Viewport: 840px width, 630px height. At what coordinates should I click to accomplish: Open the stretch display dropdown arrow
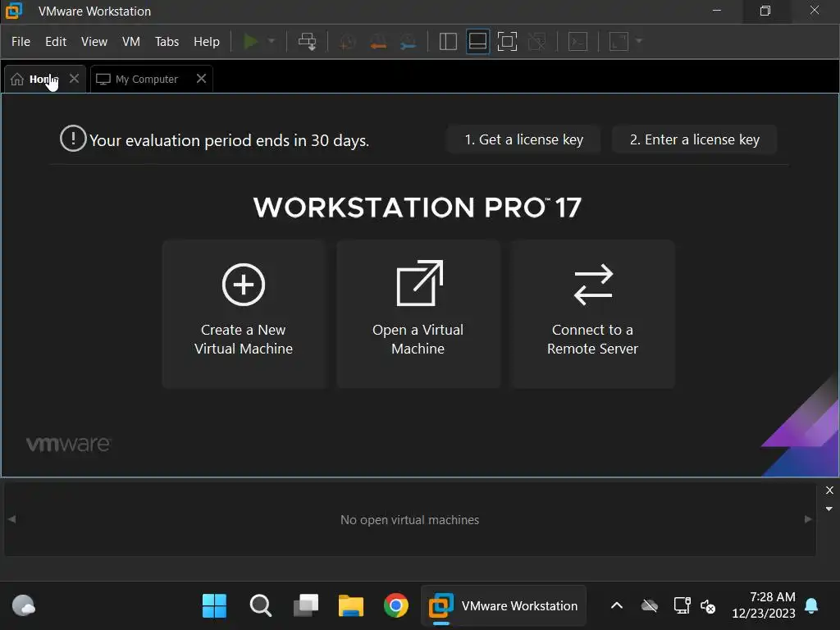638,41
